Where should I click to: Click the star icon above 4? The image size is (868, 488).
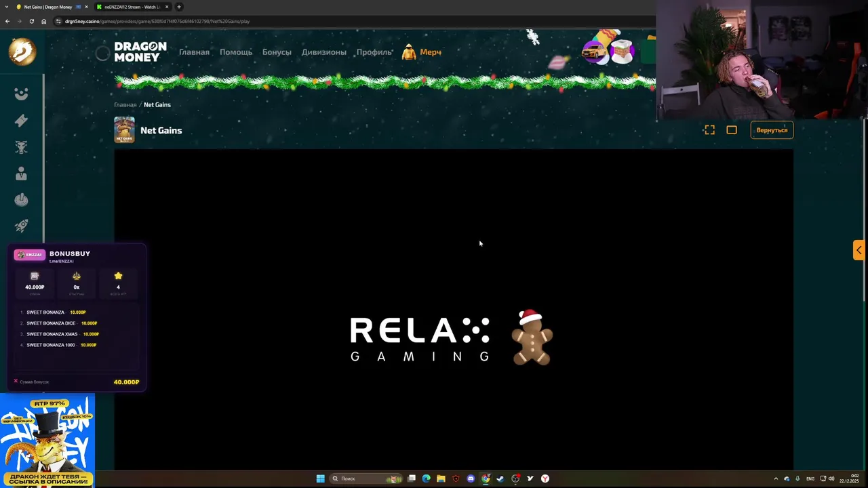(x=118, y=276)
